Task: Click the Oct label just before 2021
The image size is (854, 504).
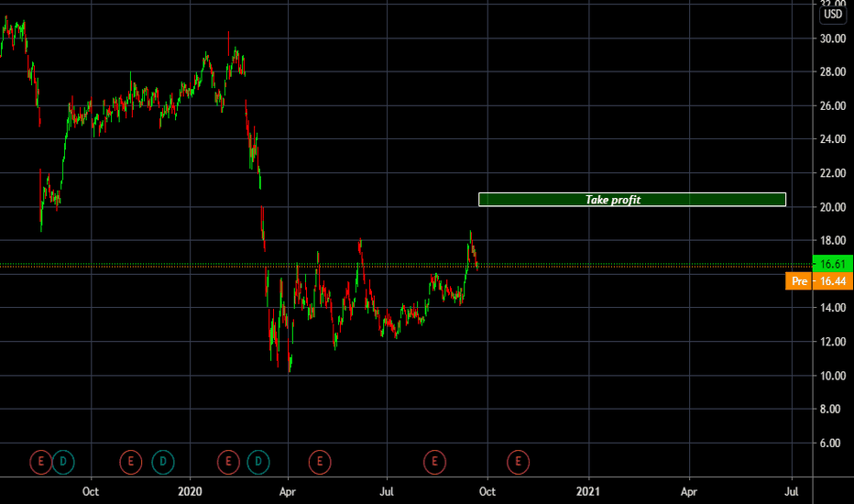Action: (487, 491)
